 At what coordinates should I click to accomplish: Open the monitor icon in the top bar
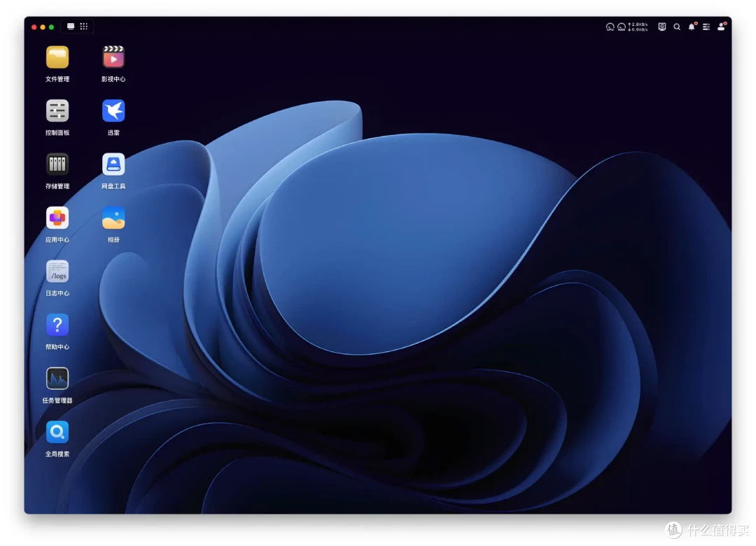662,27
